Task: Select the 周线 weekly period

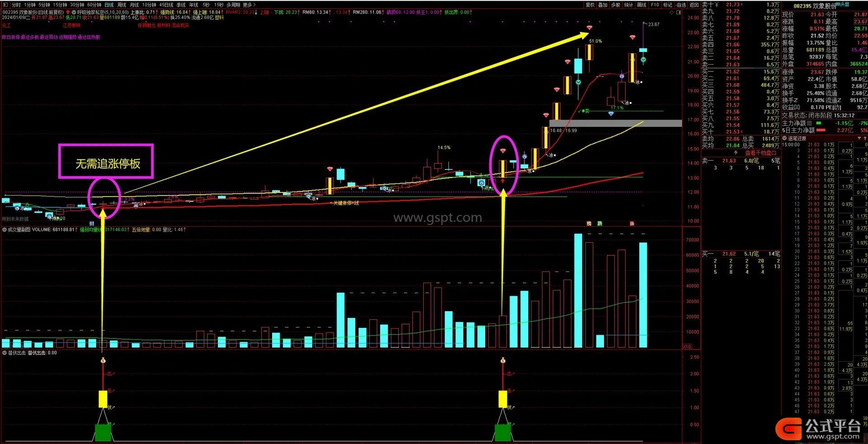Action: [x=122, y=5]
